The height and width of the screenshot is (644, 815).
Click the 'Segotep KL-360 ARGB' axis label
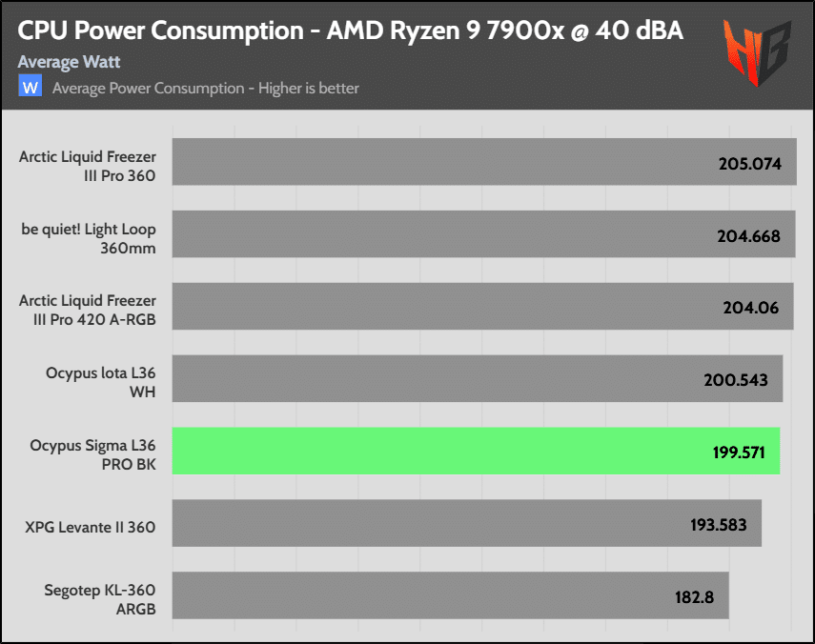click(100, 596)
